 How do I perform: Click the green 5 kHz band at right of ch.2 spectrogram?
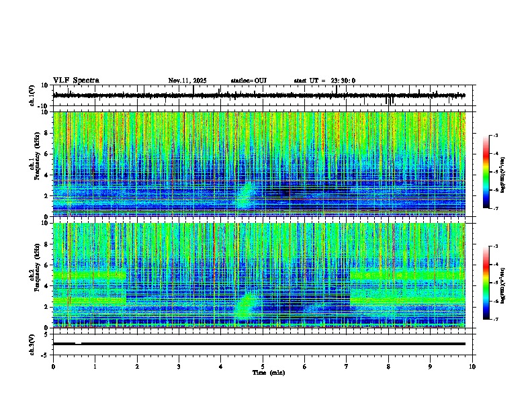(407, 275)
